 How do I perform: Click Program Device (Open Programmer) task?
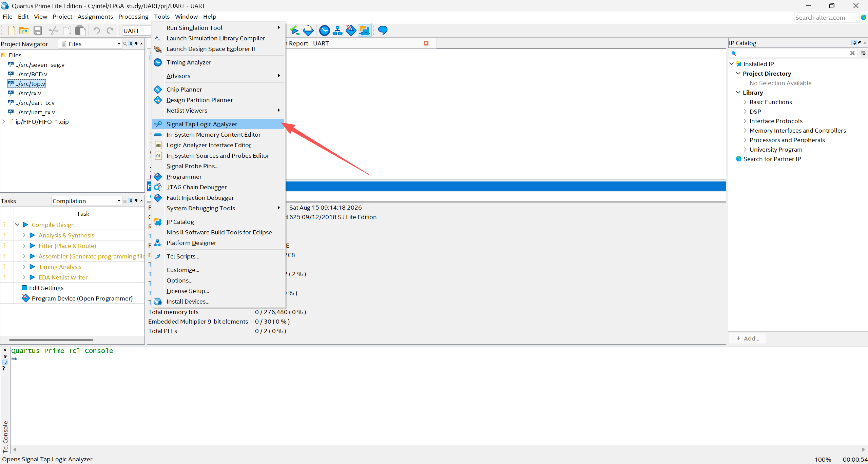(x=82, y=298)
